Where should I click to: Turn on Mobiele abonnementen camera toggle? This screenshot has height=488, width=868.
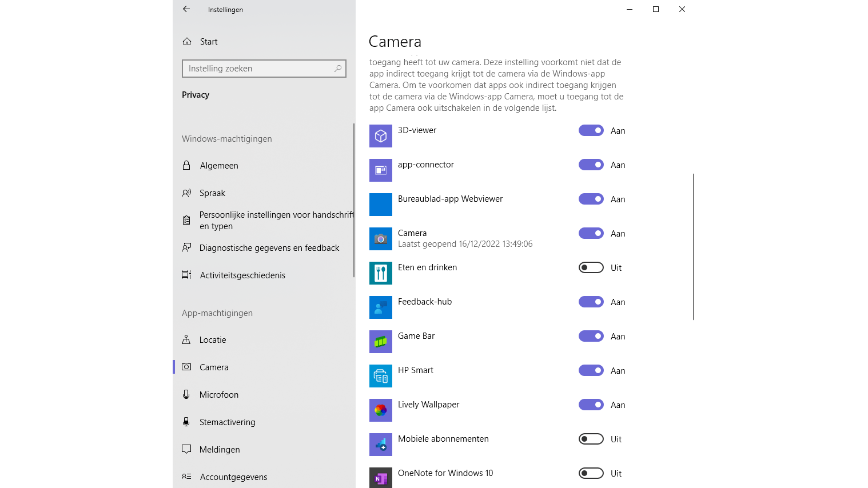pyautogui.click(x=591, y=439)
